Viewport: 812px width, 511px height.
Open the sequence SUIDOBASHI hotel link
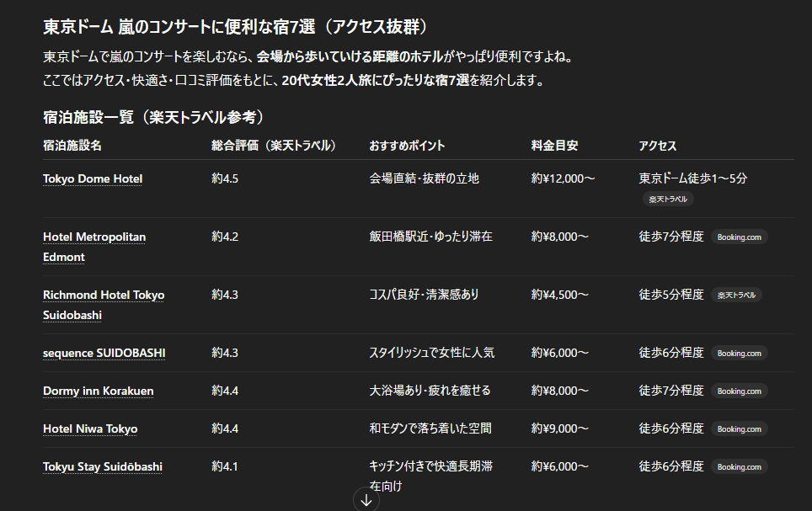(104, 353)
